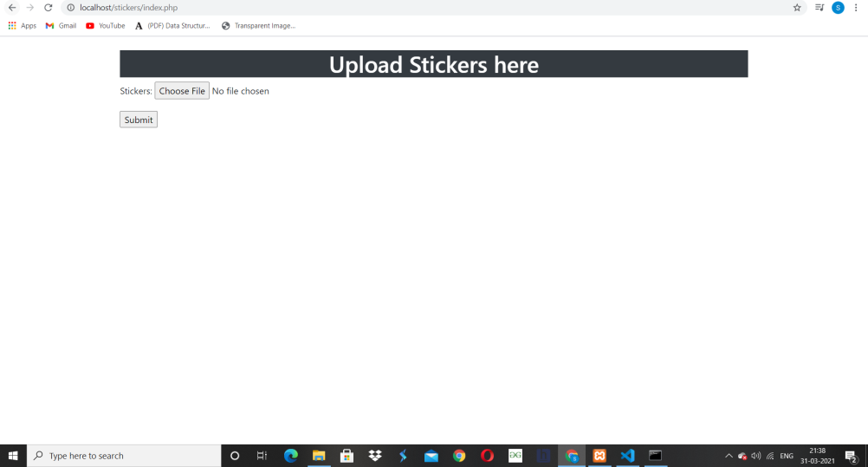This screenshot has height=467, width=868.
Task: Submit the sticker upload form
Action: point(139,120)
